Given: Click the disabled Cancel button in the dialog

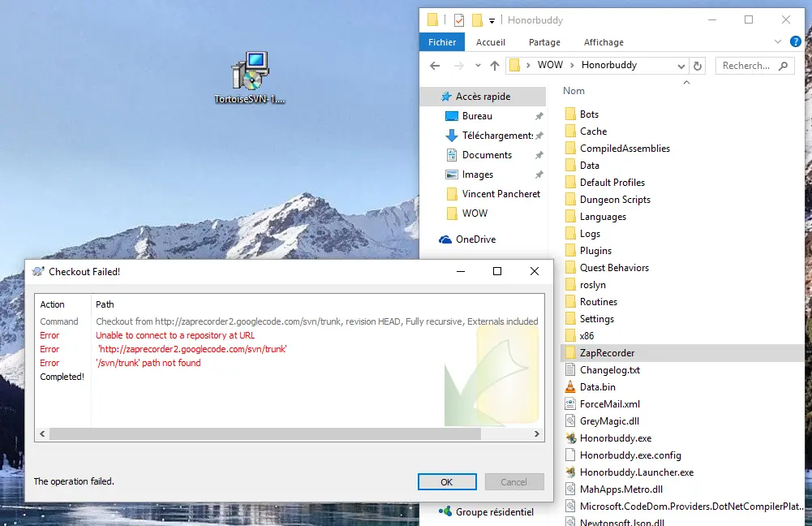Looking at the screenshot, I should pyautogui.click(x=513, y=482).
